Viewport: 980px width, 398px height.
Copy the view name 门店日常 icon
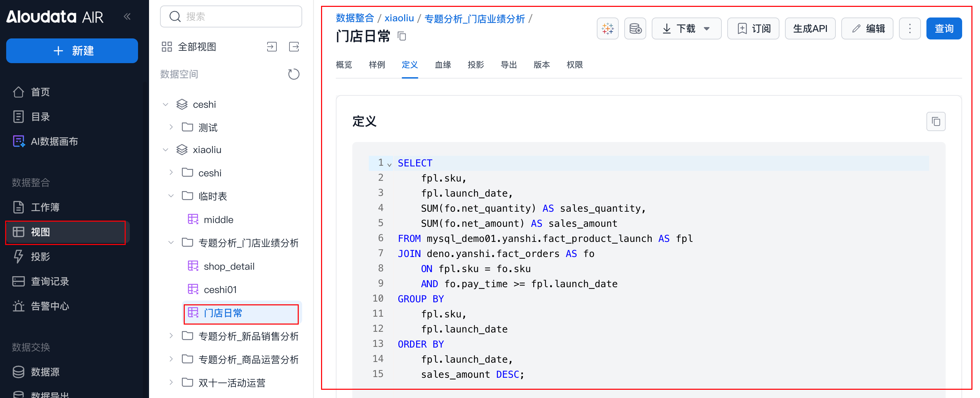[x=402, y=36]
